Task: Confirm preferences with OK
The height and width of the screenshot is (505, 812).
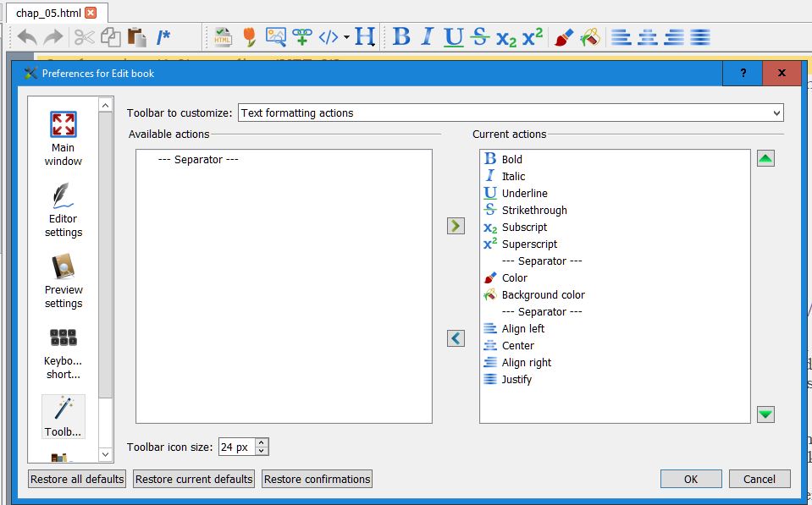Action: (x=691, y=479)
